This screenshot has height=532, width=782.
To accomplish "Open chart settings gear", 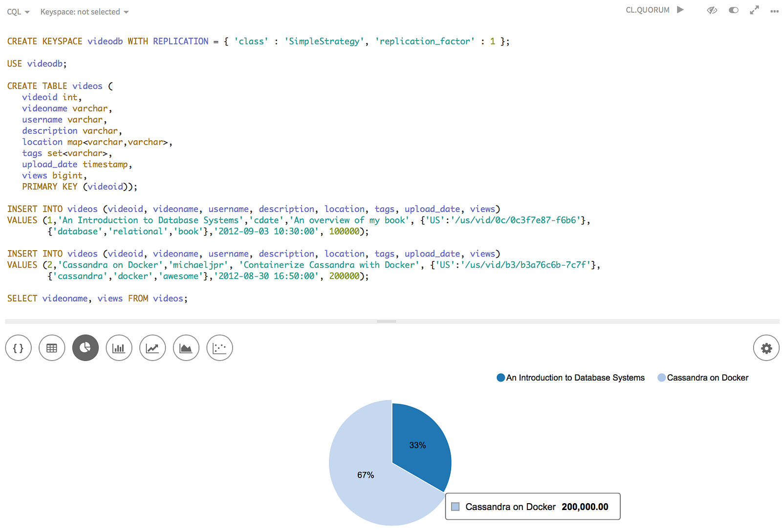I will [x=766, y=348].
